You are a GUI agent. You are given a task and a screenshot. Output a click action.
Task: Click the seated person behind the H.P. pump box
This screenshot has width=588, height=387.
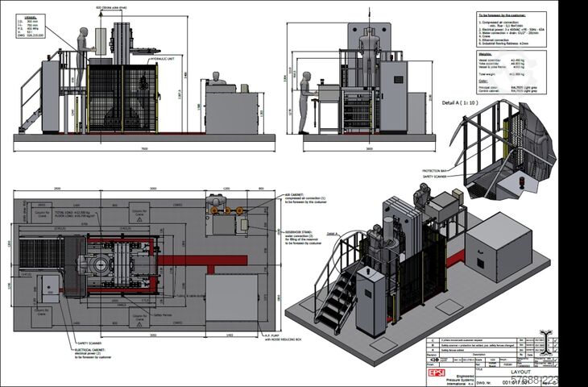217,78
